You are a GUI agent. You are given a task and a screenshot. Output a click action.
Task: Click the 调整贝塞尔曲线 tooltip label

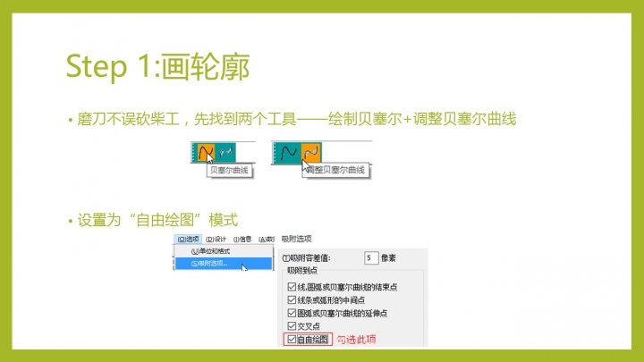(334, 170)
